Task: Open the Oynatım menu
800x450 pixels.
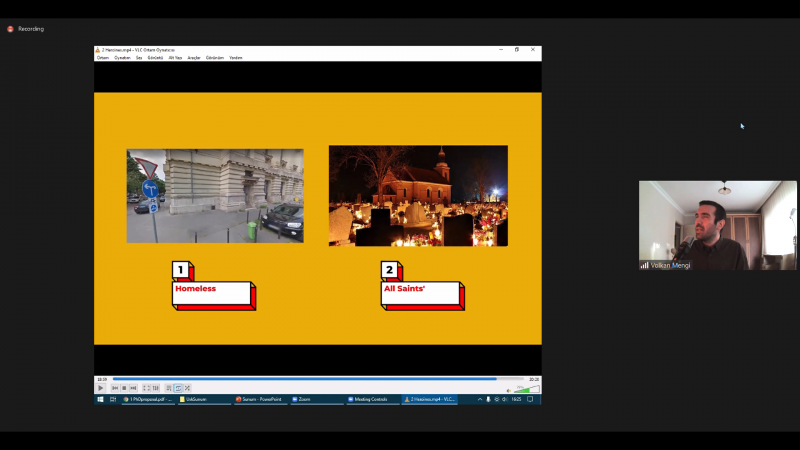Action: pyautogui.click(x=123, y=58)
